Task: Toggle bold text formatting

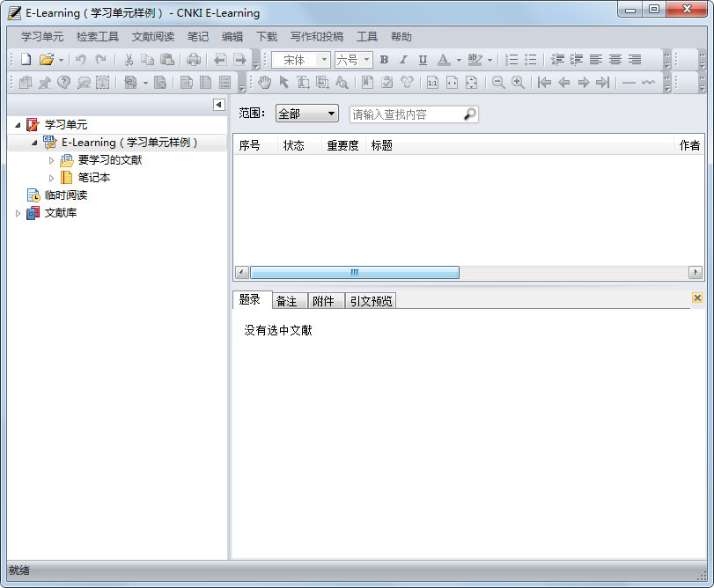Action: click(x=383, y=59)
